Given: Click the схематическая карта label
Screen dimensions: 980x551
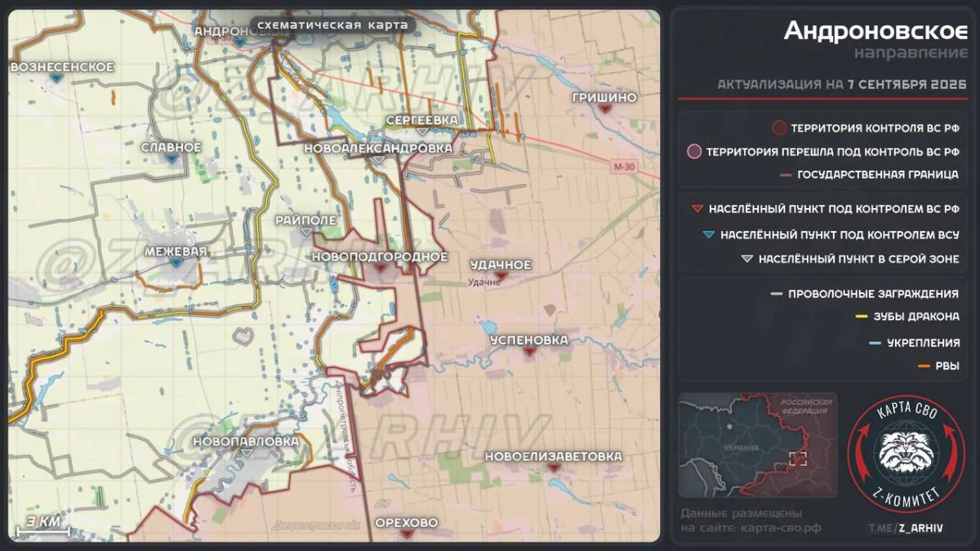Looking at the screenshot, I should 332,25.
